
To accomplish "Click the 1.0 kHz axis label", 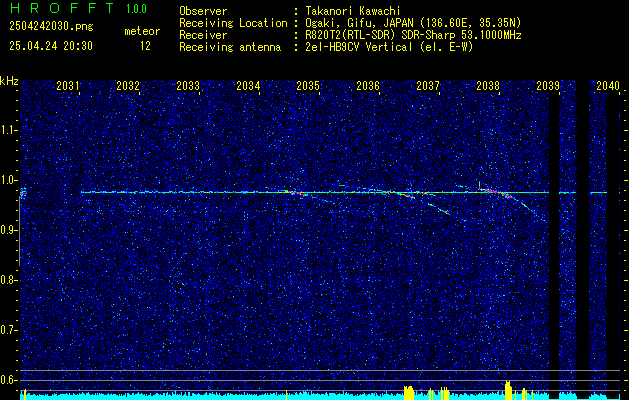I will click(x=9, y=180).
